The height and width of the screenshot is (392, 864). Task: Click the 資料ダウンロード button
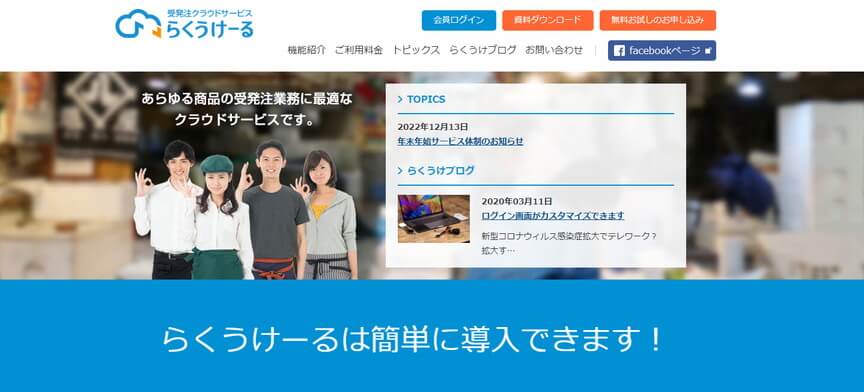(x=548, y=20)
